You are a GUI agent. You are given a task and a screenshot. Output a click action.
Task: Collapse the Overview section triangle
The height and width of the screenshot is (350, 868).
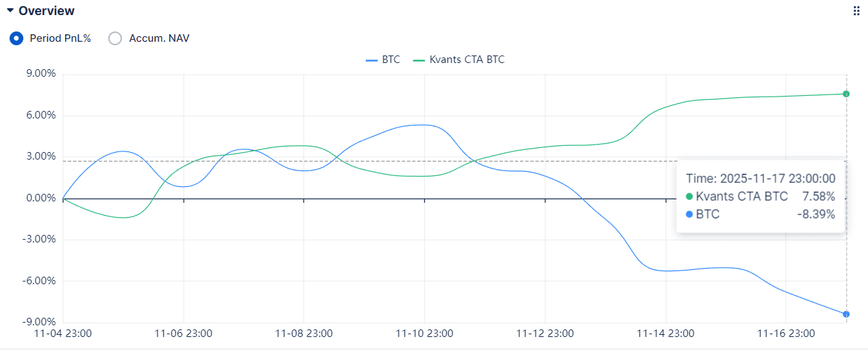(10, 11)
